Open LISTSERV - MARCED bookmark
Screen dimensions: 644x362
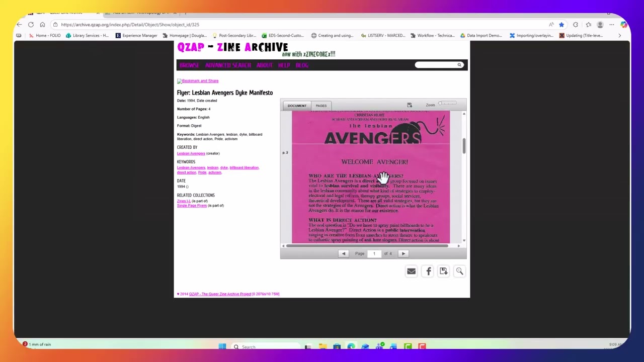[382, 36]
